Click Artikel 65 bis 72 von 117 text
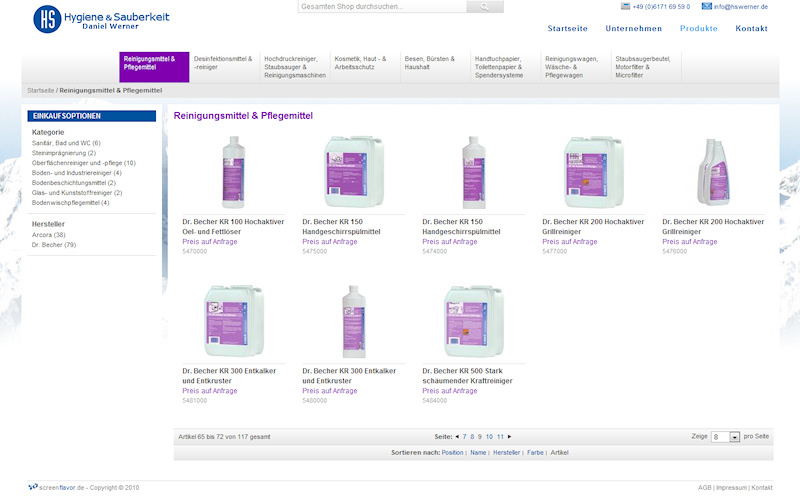 coord(224,437)
